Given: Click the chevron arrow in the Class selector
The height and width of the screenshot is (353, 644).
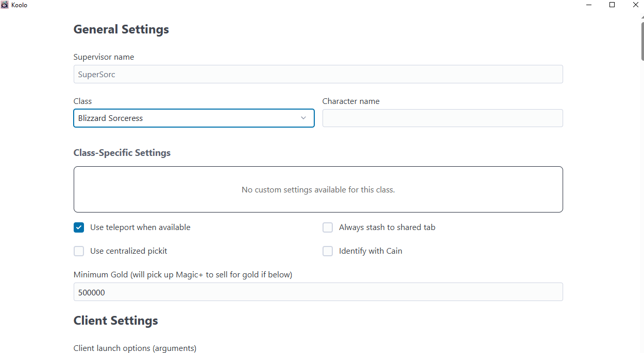Looking at the screenshot, I should tap(303, 118).
